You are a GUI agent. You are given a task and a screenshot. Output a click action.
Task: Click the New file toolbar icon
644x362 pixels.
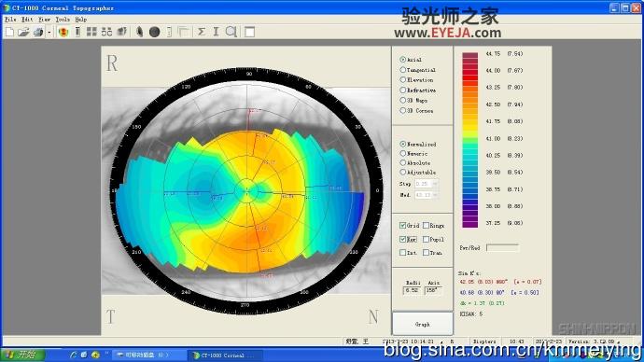point(9,32)
